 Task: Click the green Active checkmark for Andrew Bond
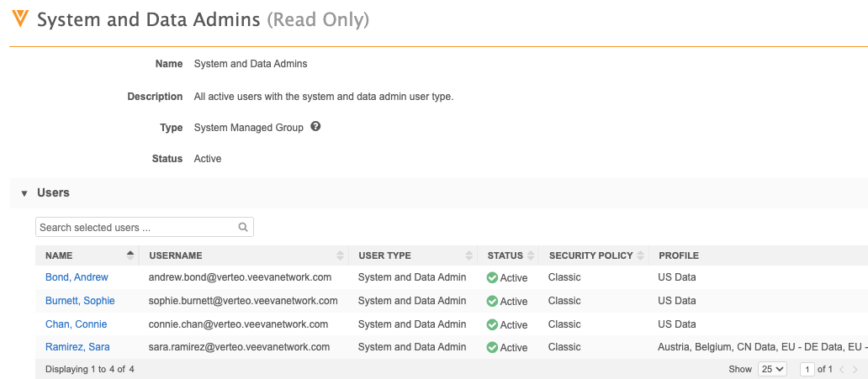tap(492, 278)
